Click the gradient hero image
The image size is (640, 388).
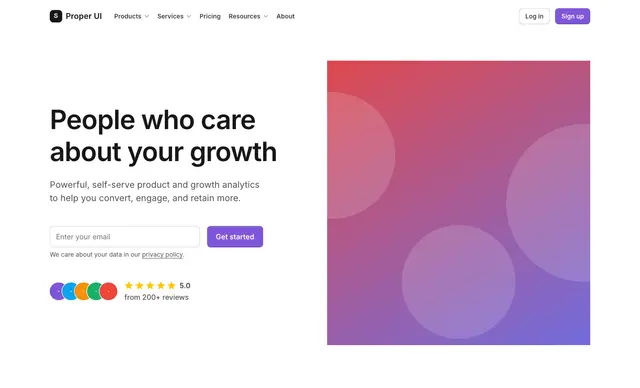458,203
